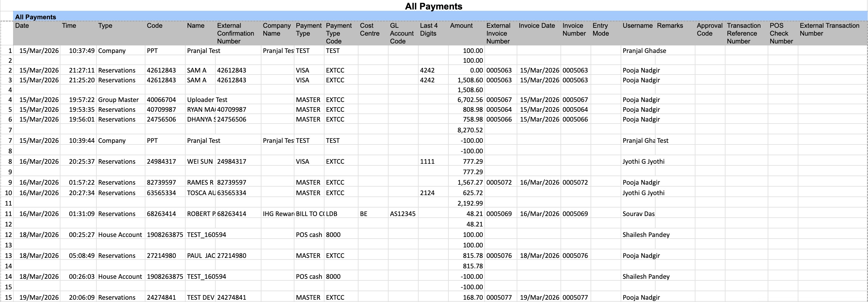Select Last 4 Digits cell 2124
The height and width of the screenshot is (302, 868).
427,193
